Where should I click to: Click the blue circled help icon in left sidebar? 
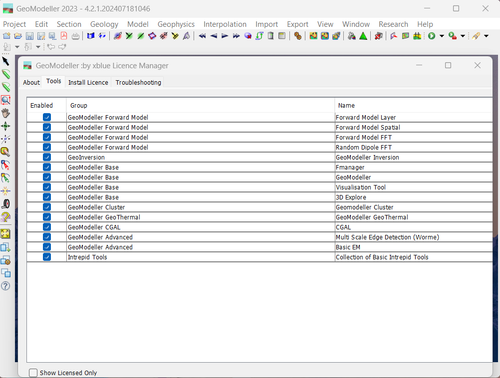(6, 286)
